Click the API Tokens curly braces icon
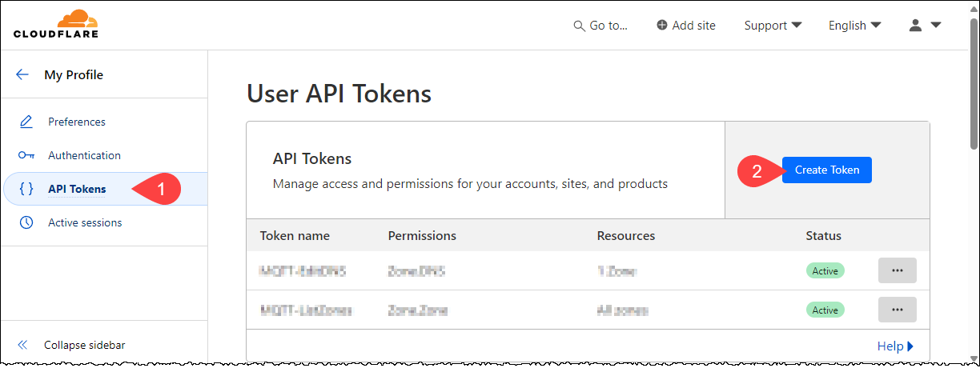This screenshot has width=980, height=368. coord(26,189)
